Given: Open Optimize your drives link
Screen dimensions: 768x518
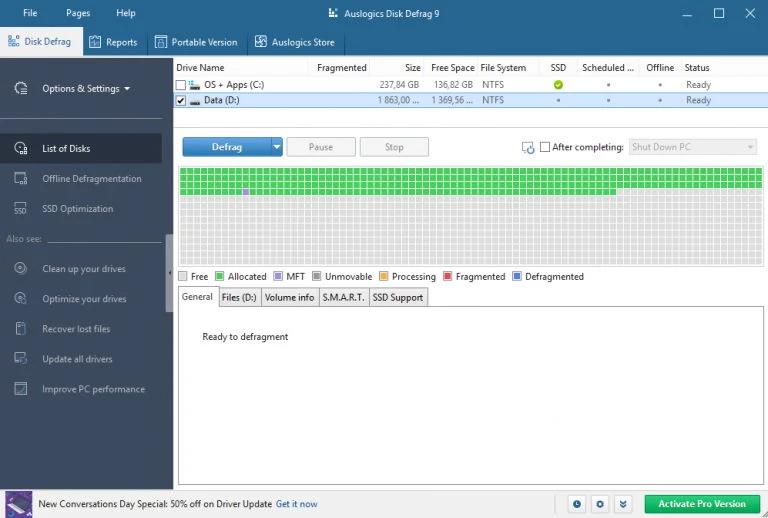Looking at the screenshot, I should click(84, 299).
